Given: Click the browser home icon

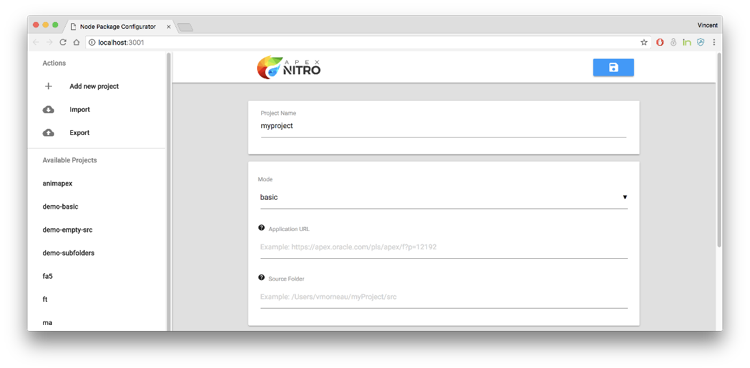Looking at the screenshot, I should click(76, 42).
